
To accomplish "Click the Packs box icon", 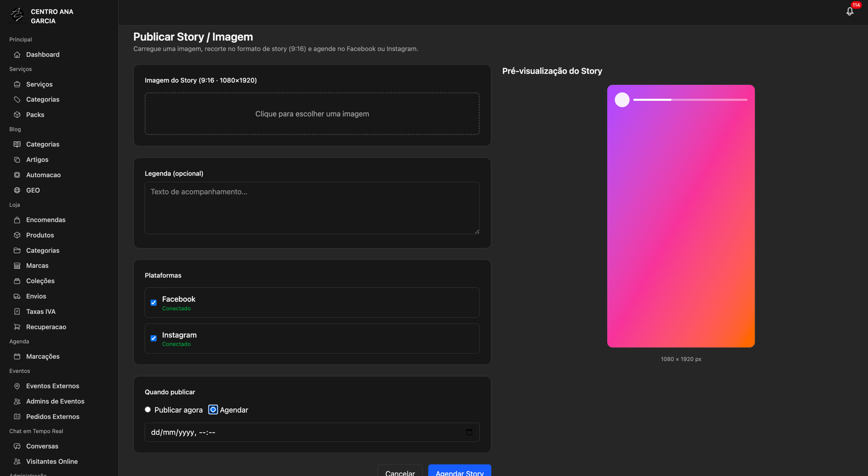I will point(17,115).
